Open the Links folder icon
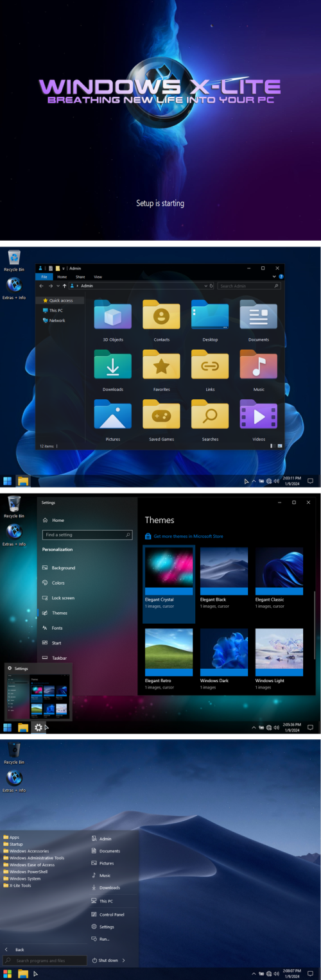 pos(210,365)
